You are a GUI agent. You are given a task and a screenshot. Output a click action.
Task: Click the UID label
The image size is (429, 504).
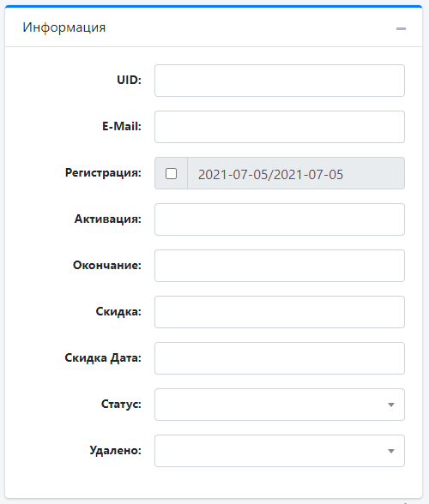pyautogui.click(x=129, y=80)
